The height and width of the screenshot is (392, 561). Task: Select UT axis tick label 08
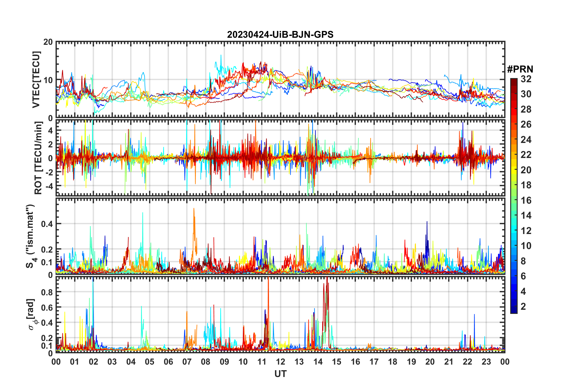pos(206,362)
